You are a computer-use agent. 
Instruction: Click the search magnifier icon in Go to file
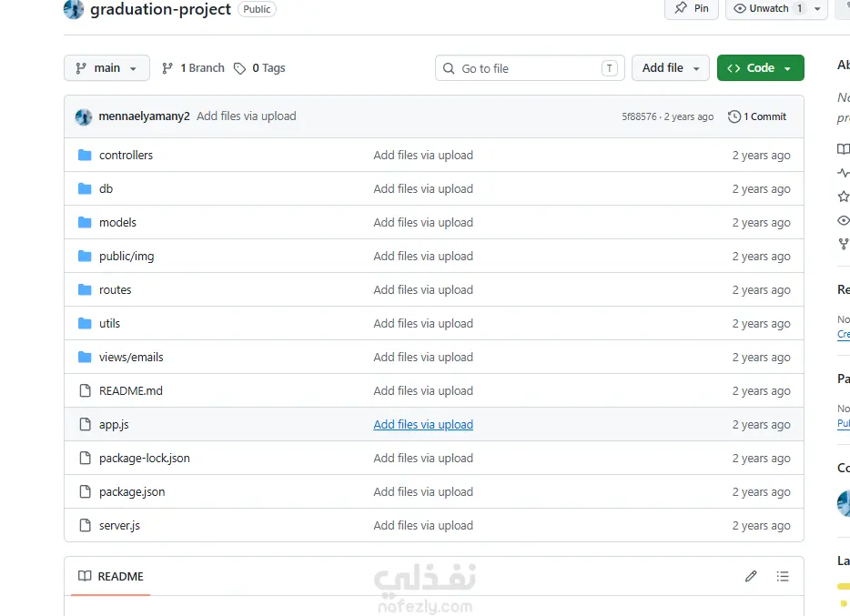(449, 68)
